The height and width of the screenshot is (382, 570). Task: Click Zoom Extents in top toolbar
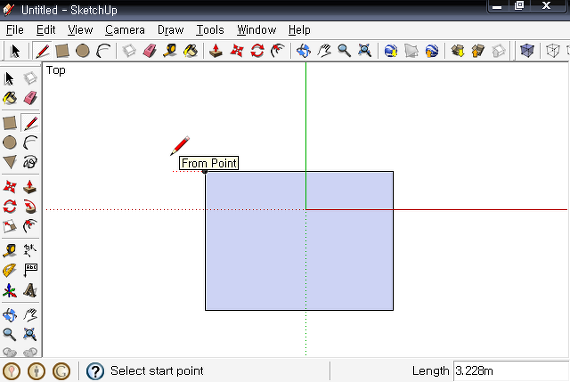365,51
